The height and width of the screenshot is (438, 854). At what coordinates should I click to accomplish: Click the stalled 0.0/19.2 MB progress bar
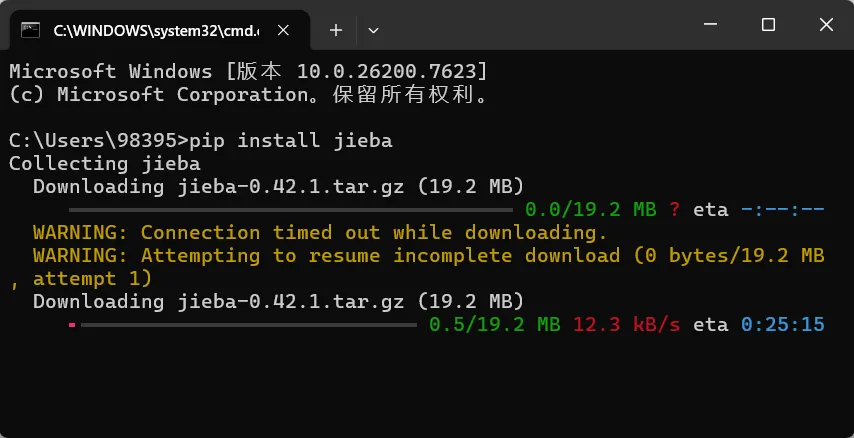(x=291, y=209)
